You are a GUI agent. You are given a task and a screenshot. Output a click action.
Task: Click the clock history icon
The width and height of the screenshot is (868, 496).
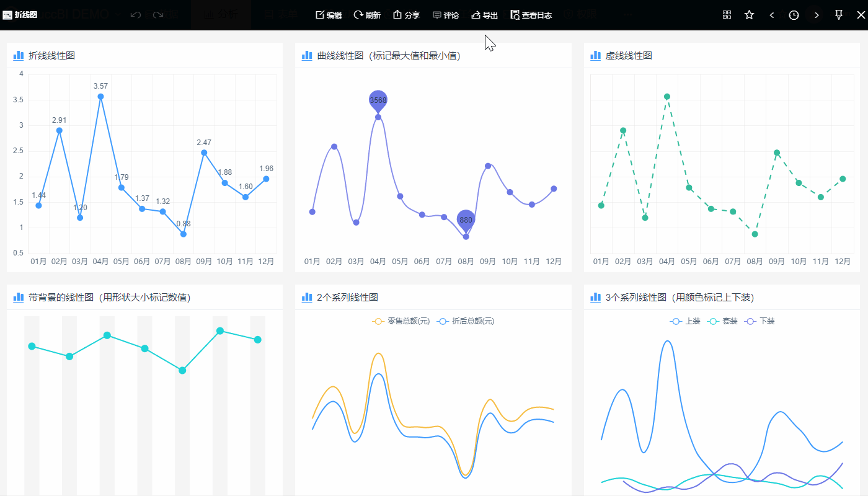pos(794,15)
